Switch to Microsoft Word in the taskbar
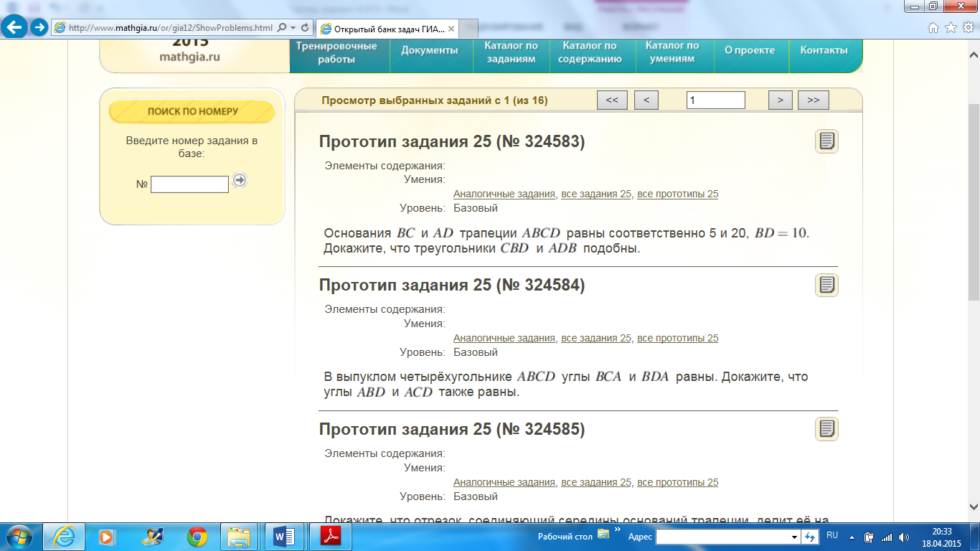The width and height of the screenshot is (980, 551). 285,536
